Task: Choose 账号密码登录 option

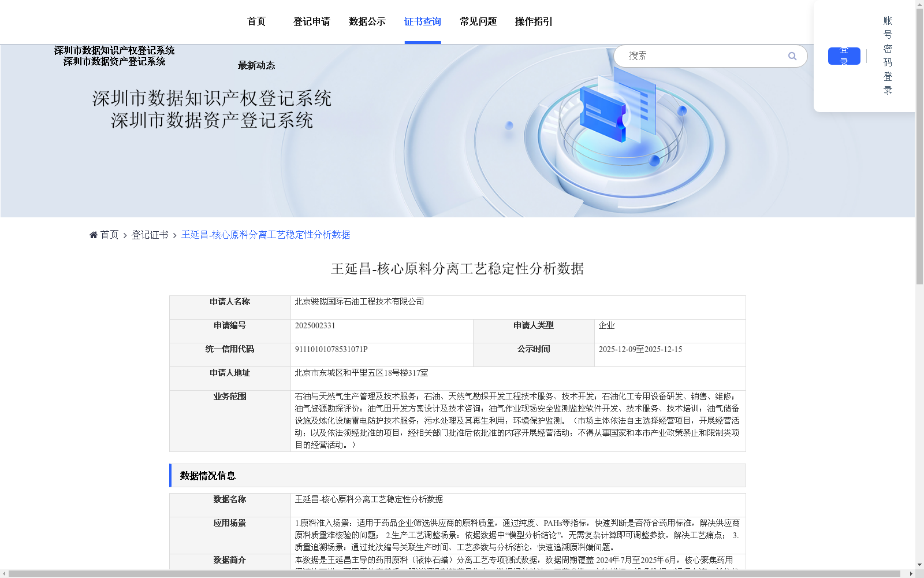Action: coord(888,55)
